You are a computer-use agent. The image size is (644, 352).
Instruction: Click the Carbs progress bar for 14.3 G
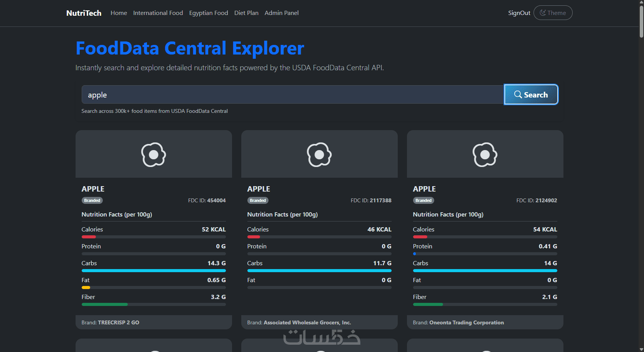pyautogui.click(x=153, y=271)
